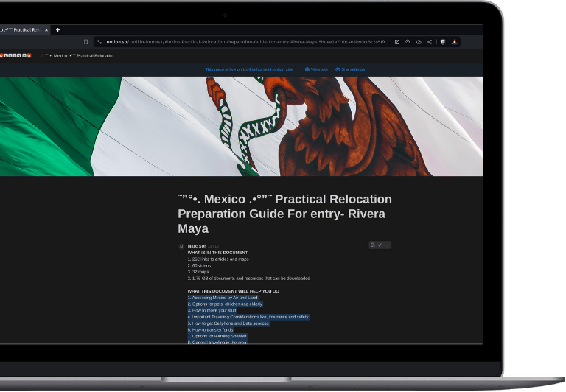Click the Marc Sør author avatar
This screenshot has width=566, height=392.
[181, 247]
